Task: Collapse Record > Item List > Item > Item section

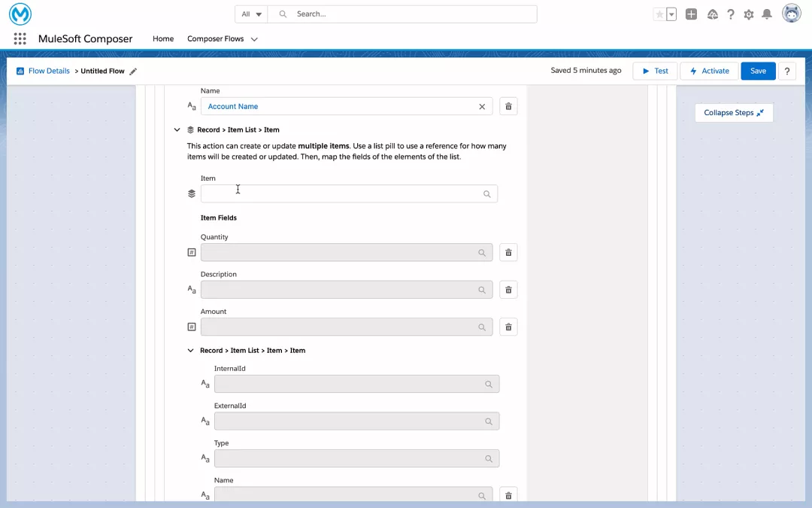Action: pyautogui.click(x=190, y=351)
